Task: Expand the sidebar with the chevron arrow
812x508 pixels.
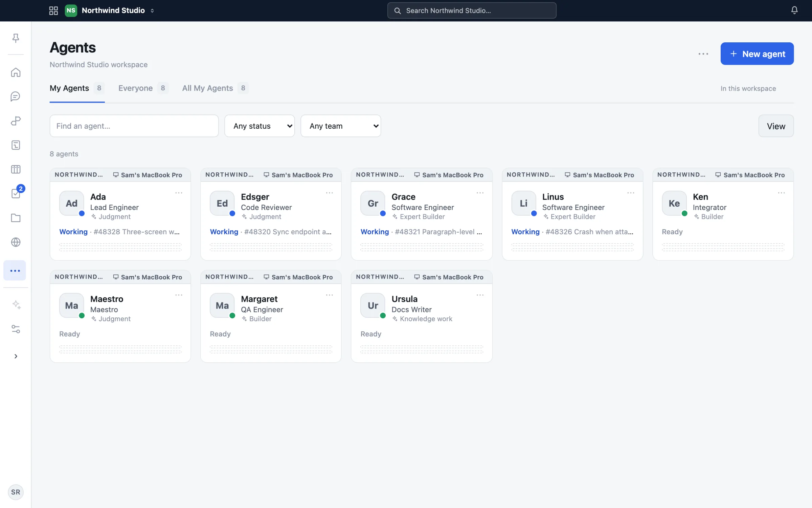Action: point(16,356)
